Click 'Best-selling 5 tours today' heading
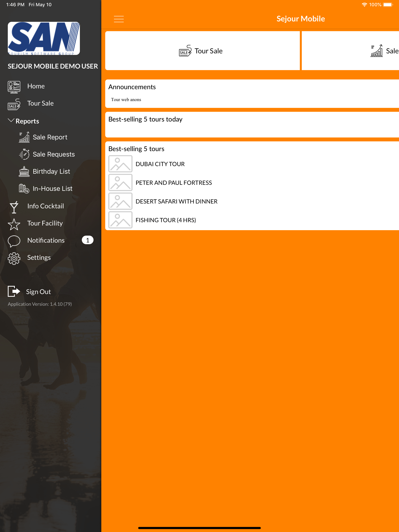The height and width of the screenshot is (532, 399). 145,119
